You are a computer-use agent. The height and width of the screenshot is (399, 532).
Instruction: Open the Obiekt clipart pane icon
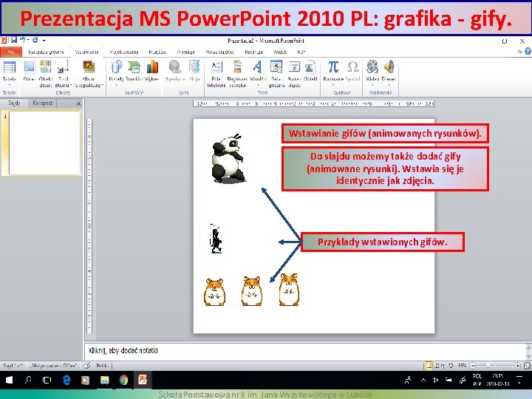pos(46,66)
